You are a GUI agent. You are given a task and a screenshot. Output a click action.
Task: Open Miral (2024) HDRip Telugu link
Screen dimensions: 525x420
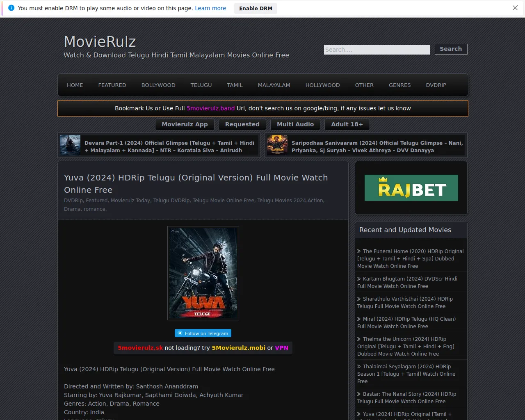click(406, 323)
